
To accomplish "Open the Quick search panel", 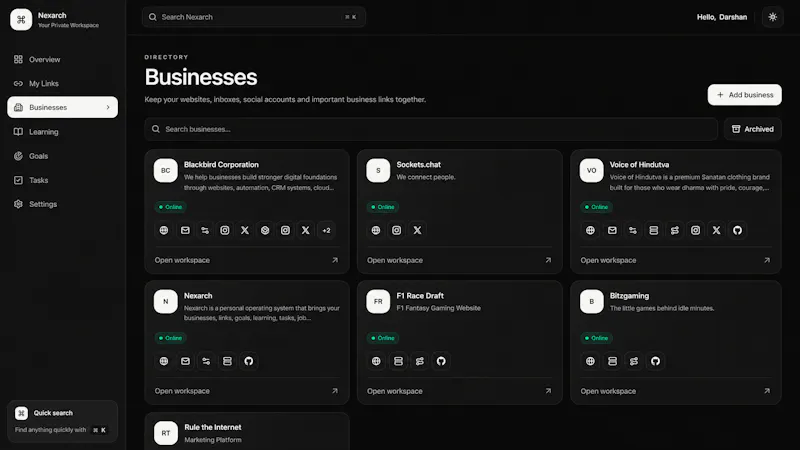I will click(x=62, y=421).
